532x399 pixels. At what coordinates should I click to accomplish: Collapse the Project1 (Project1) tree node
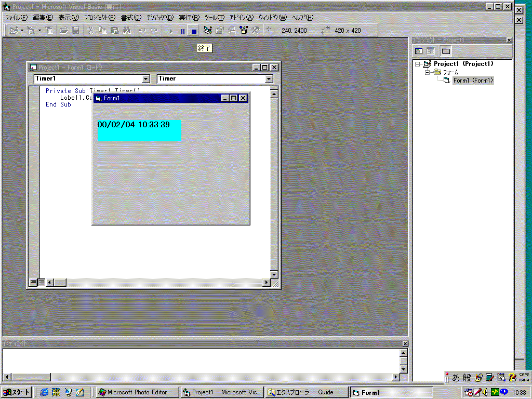point(417,64)
